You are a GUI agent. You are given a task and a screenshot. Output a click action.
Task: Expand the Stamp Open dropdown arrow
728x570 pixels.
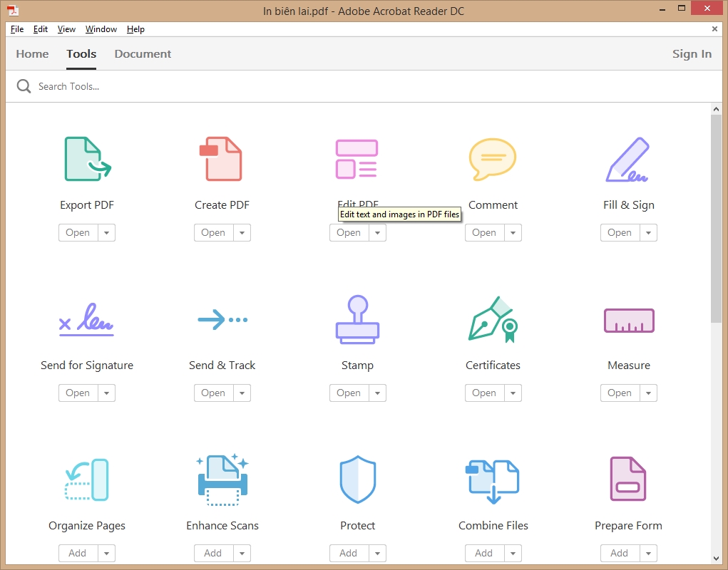click(377, 393)
